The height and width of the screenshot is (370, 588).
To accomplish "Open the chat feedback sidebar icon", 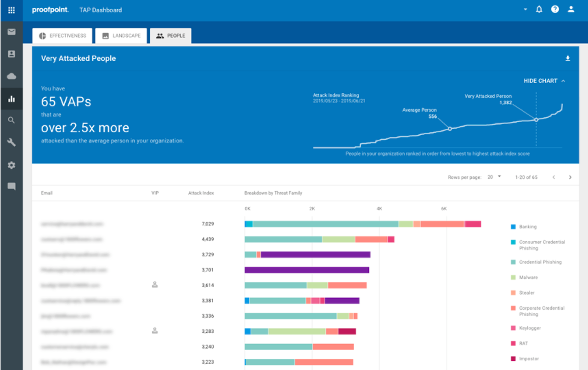I will click(x=11, y=187).
